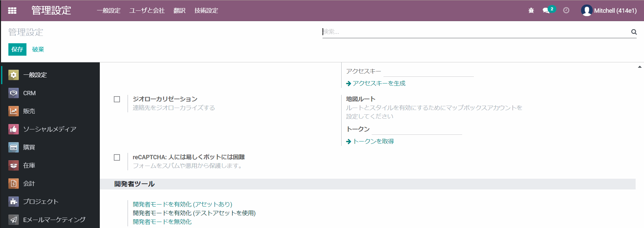Click the アクセスキー input field
The height and width of the screenshot is (228, 644).
coord(429,72)
